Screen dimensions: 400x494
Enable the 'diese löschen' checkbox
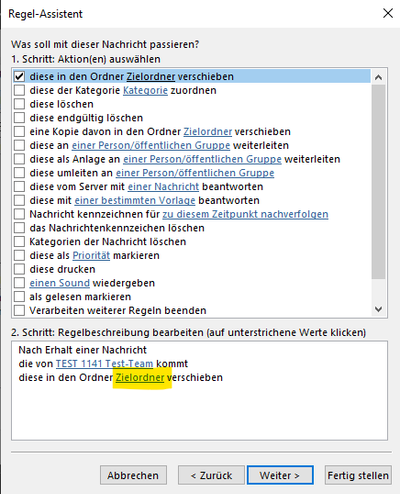[19, 104]
